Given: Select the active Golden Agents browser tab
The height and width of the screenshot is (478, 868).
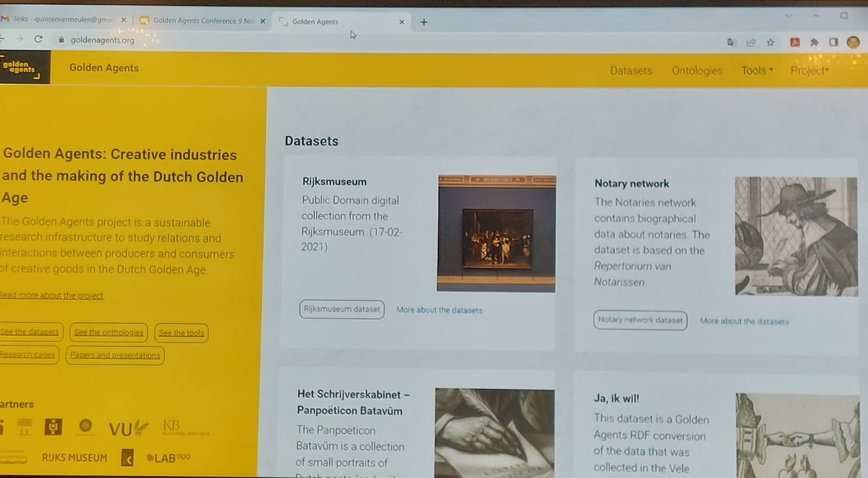Looking at the screenshot, I should click(x=342, y=22).
